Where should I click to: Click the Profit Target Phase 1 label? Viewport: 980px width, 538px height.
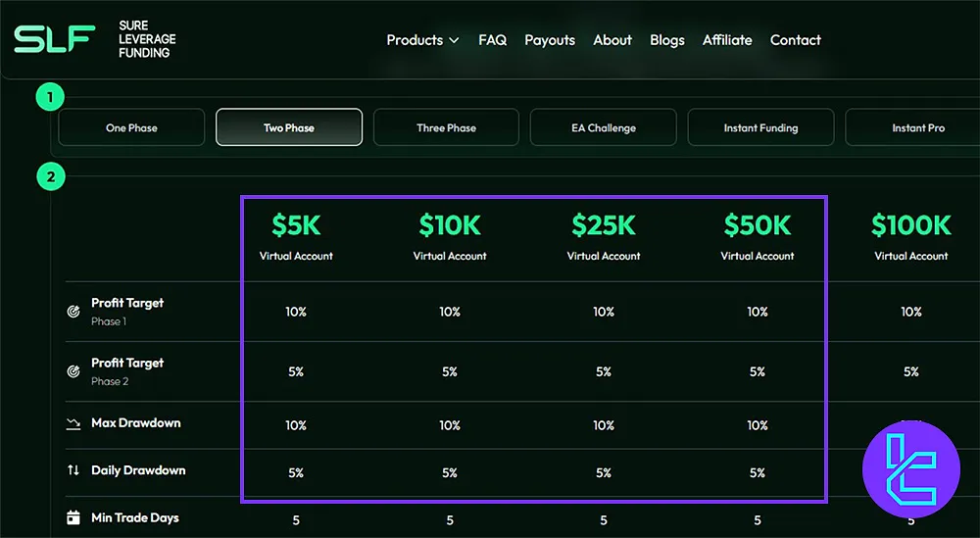click(x=127, y=312)
